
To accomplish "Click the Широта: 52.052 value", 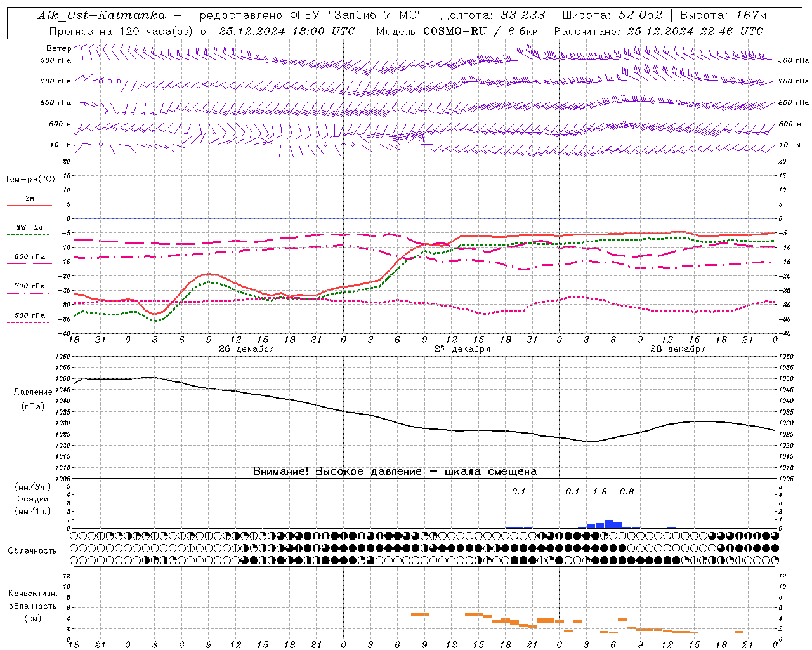I will (613, 15).
